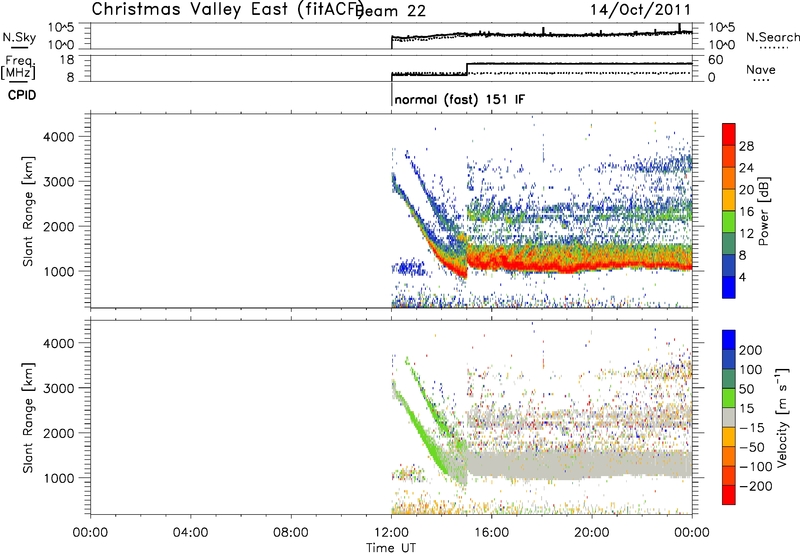Click the '60' tick on the Nave axis
The image size is (800, 554).
(715, 60)
